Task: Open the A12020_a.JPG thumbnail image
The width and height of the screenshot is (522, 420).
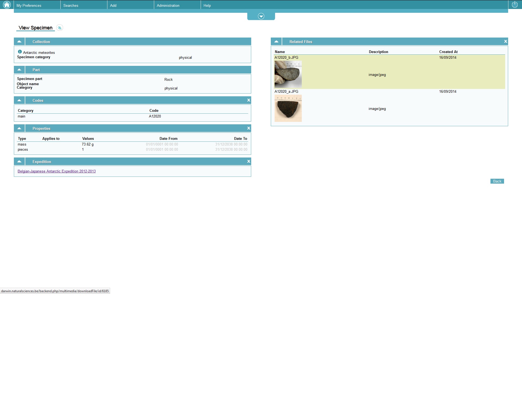Action: (x=288, y=108)
